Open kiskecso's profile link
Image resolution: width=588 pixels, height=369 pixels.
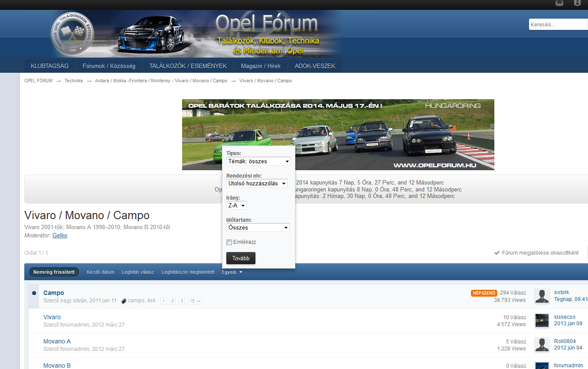565,317
